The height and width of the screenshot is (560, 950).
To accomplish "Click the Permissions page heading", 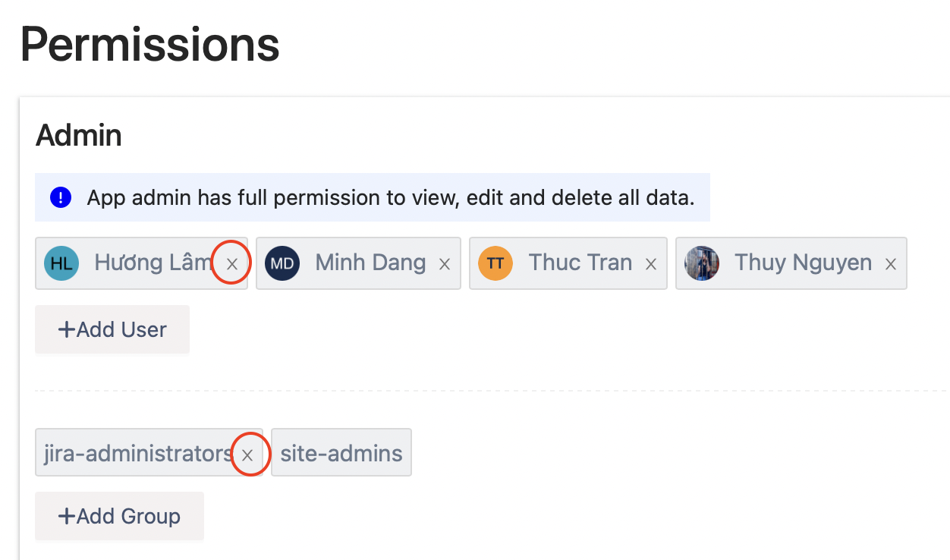I will click(x=150, y=44).
